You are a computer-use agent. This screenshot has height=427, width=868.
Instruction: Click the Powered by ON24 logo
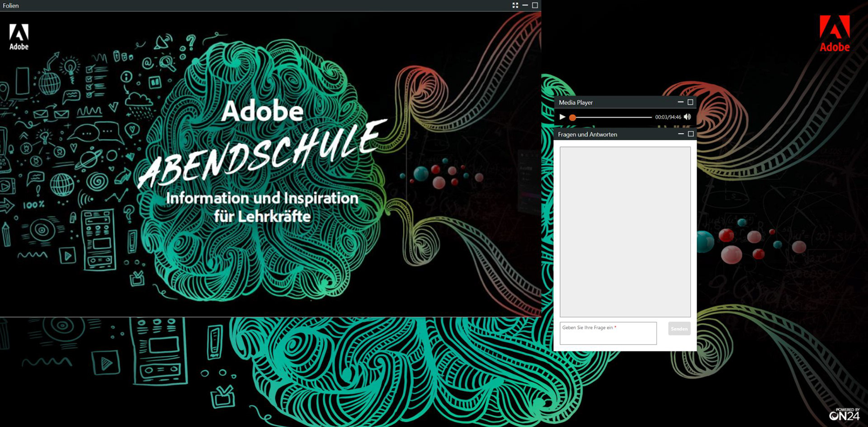(844, 414)
